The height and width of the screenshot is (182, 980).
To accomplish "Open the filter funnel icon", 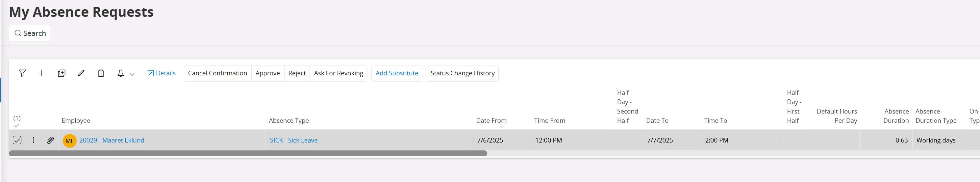I will 22,73.
